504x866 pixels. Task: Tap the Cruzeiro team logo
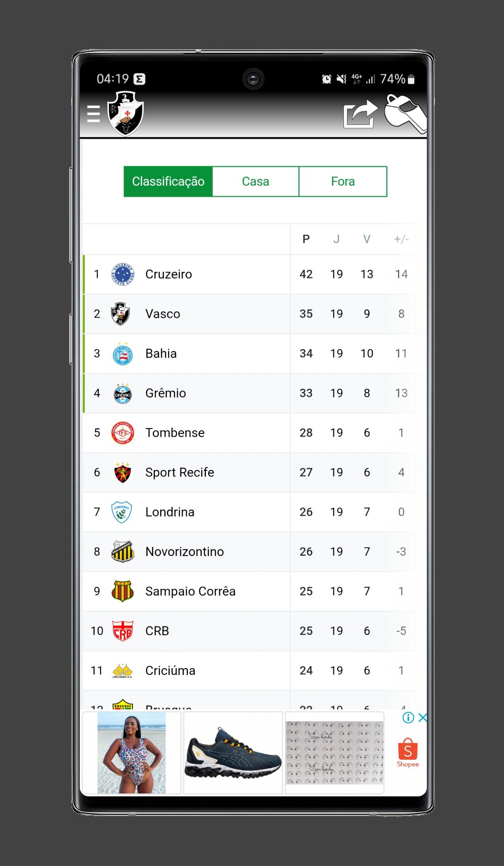coord(122,274)
